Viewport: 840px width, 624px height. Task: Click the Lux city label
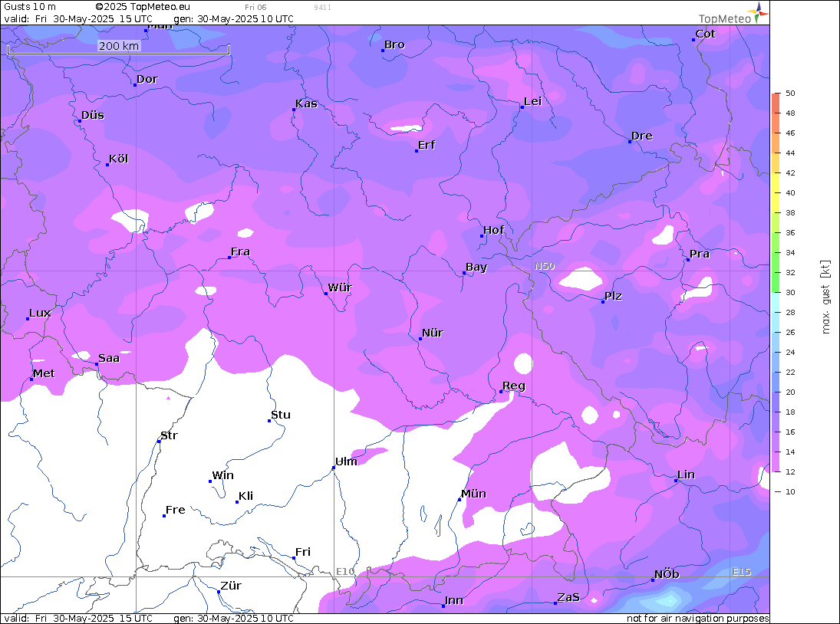click(x=40, y=313)
